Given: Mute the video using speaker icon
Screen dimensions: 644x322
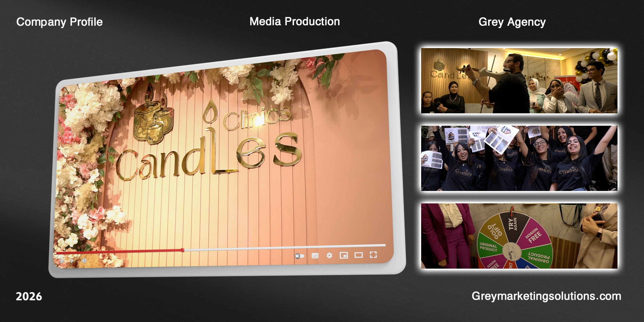Looking at the screenshot, I should 84,261.
